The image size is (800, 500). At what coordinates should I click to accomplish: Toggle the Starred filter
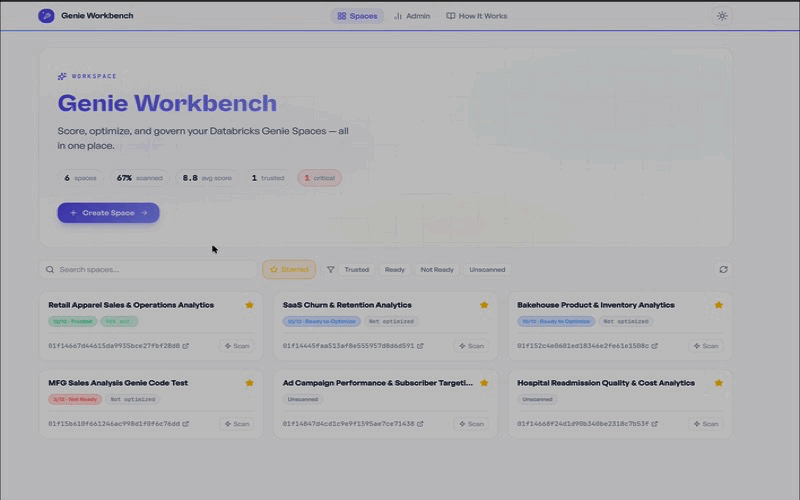tap(289, 269)
